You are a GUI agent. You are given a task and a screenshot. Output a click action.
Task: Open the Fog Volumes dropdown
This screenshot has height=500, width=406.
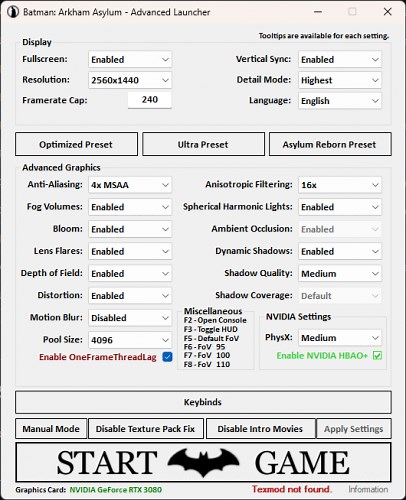coord(130,207)
